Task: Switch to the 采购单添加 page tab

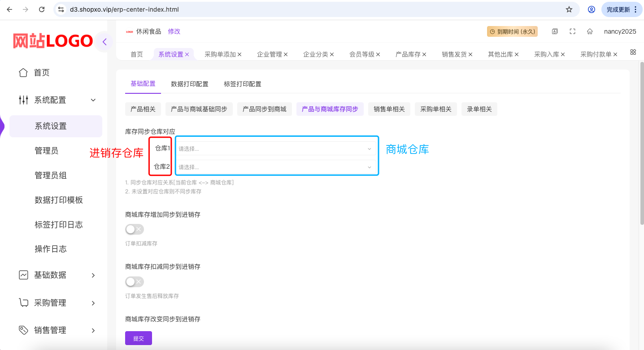Action: 220,54
